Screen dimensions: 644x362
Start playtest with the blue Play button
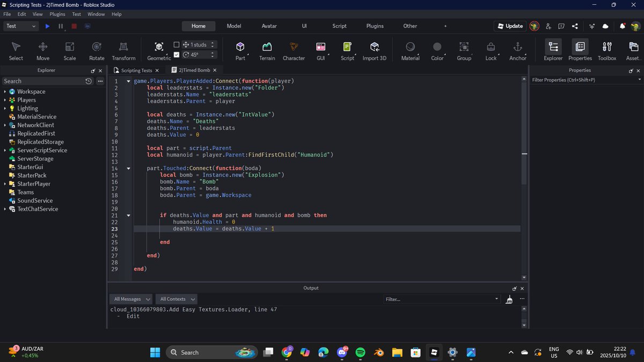click(x=48, y=26)
